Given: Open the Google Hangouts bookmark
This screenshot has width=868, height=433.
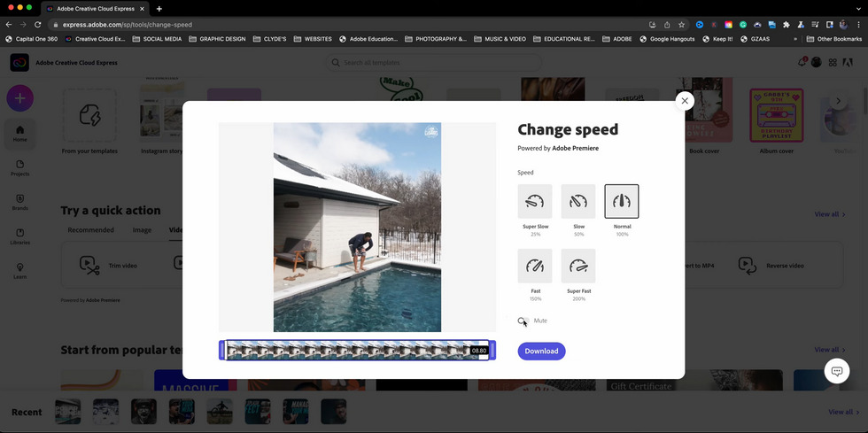Looking at the screenshot, I should 667,39.
